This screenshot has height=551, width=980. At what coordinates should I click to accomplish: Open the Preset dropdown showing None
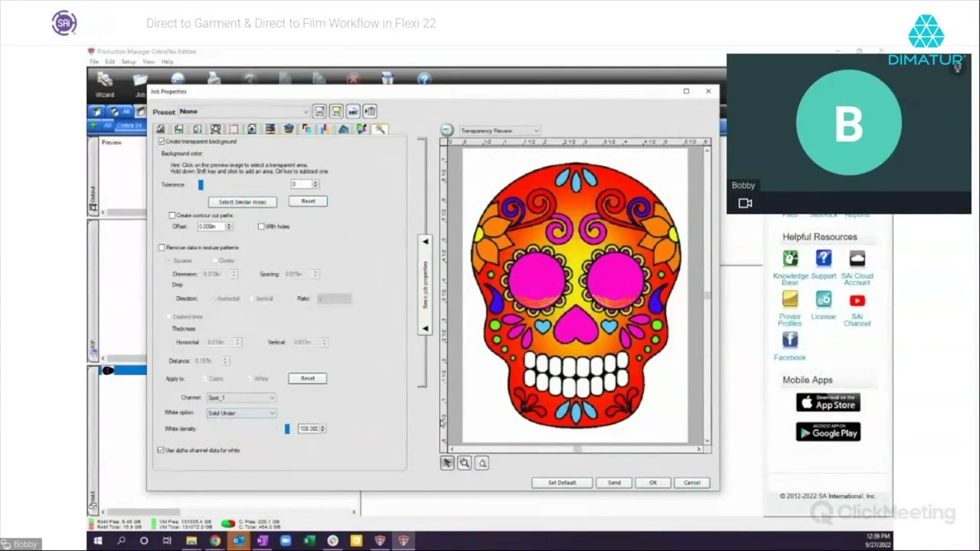click(243, 112)
